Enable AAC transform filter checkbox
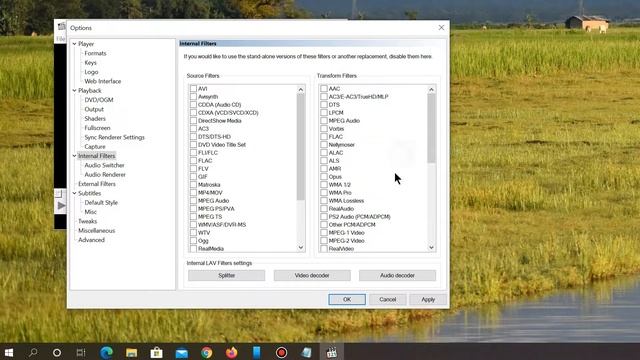This screenshot has height=360, width=640. (x=324, y=89)
